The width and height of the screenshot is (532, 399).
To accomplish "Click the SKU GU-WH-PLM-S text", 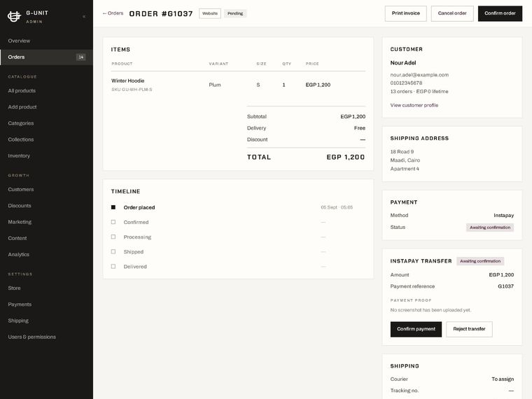I will 132,90.
